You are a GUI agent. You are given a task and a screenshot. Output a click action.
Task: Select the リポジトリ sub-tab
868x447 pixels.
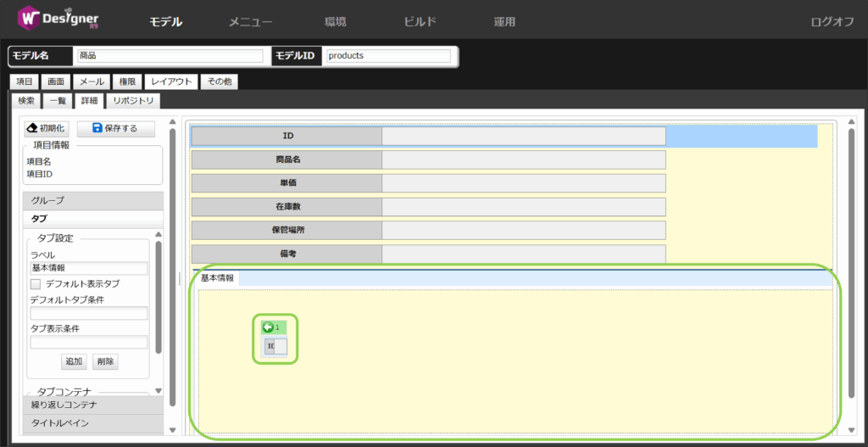(133, 101)
